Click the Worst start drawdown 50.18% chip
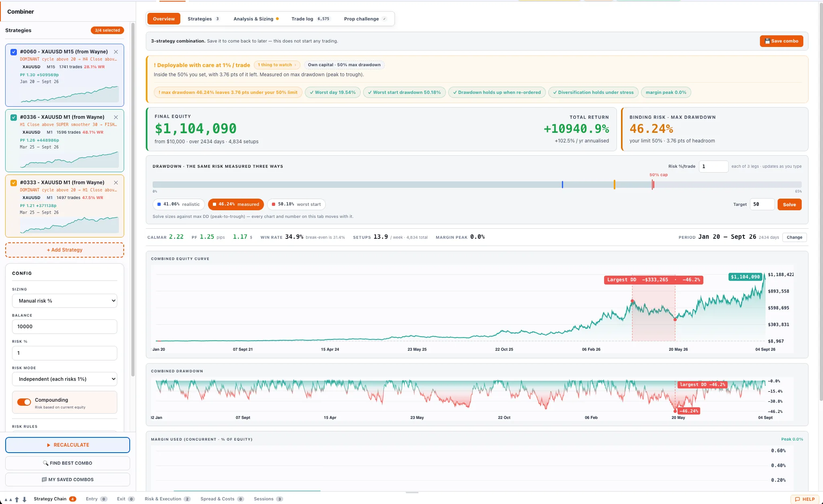Viewport: 823px width, 504px height. tap(404, 93)
